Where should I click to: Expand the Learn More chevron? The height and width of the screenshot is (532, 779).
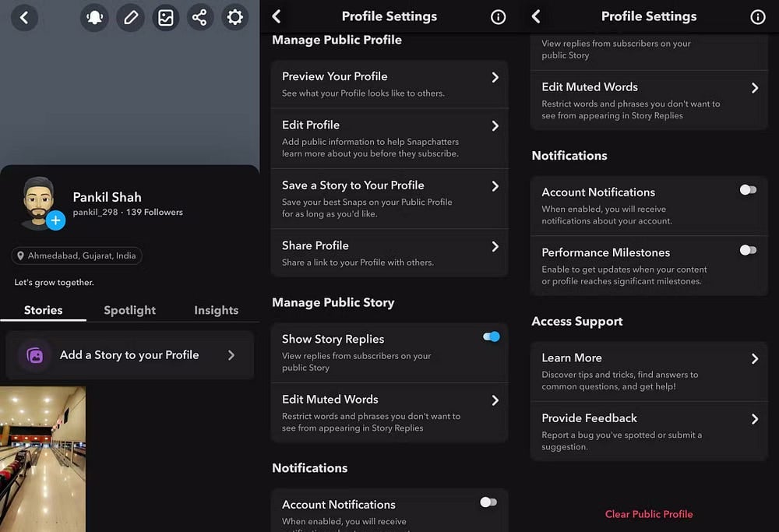[x=754, y=358]
